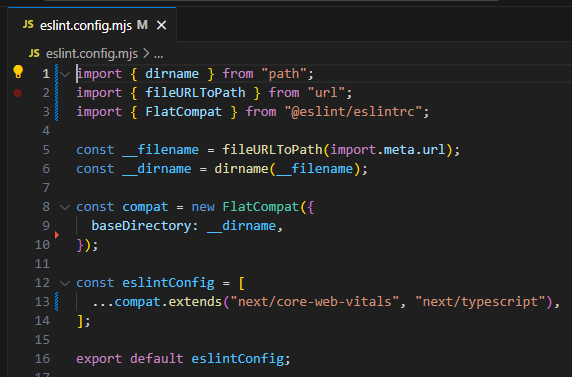
Task: Click the string "next/core-web-vitals"
Action: click(314, 302)
